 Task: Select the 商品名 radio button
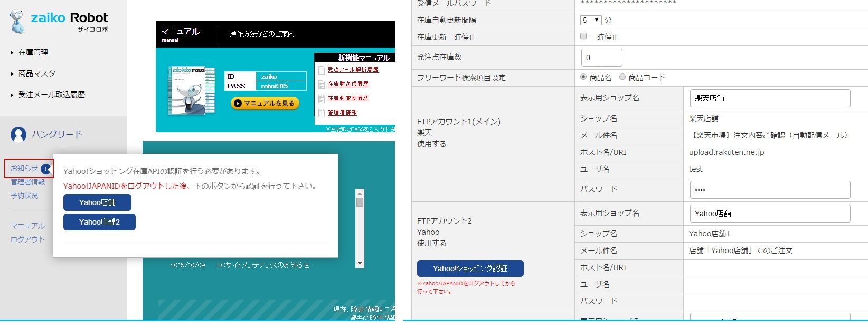pos(583,77)
